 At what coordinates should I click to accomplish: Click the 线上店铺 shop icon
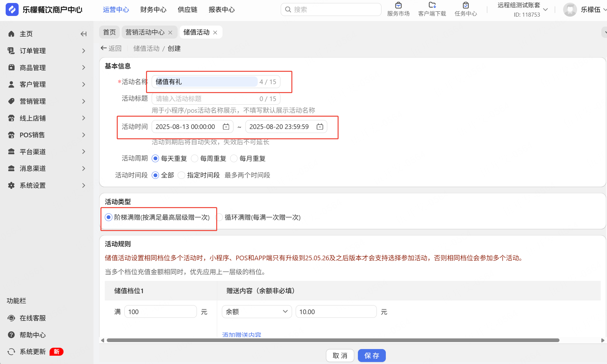tap(11, 118)
